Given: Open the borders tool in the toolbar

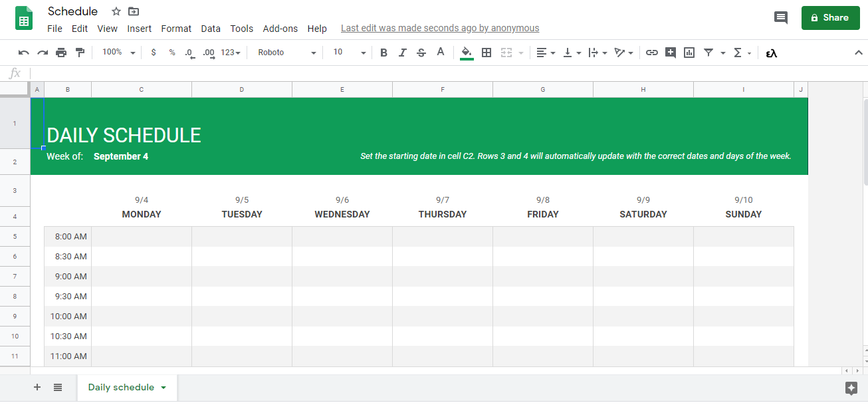Looking at the screenshot, I should click(x=487, y=53).
